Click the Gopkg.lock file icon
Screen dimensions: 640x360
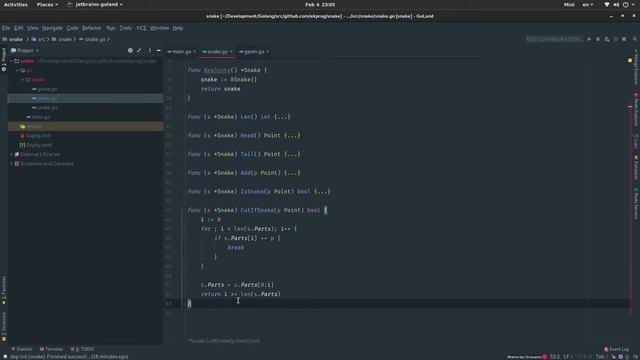pyautogui.click(x=22, y=136)
